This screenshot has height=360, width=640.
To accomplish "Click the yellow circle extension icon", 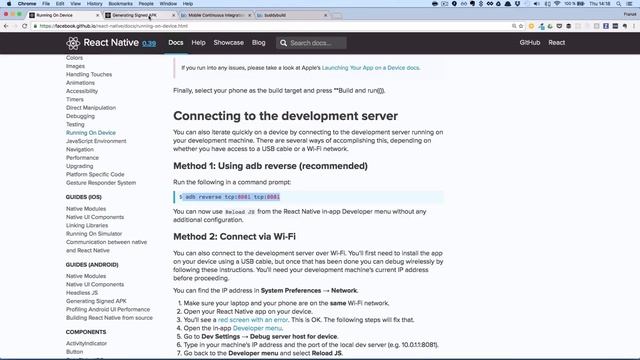I will coord(531,26).
